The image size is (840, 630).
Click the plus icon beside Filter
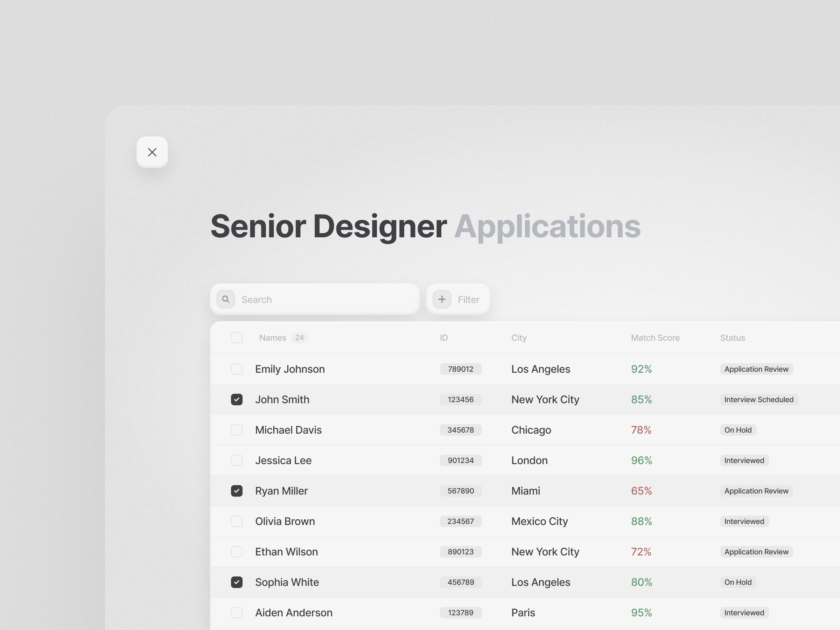coord(442,299)
